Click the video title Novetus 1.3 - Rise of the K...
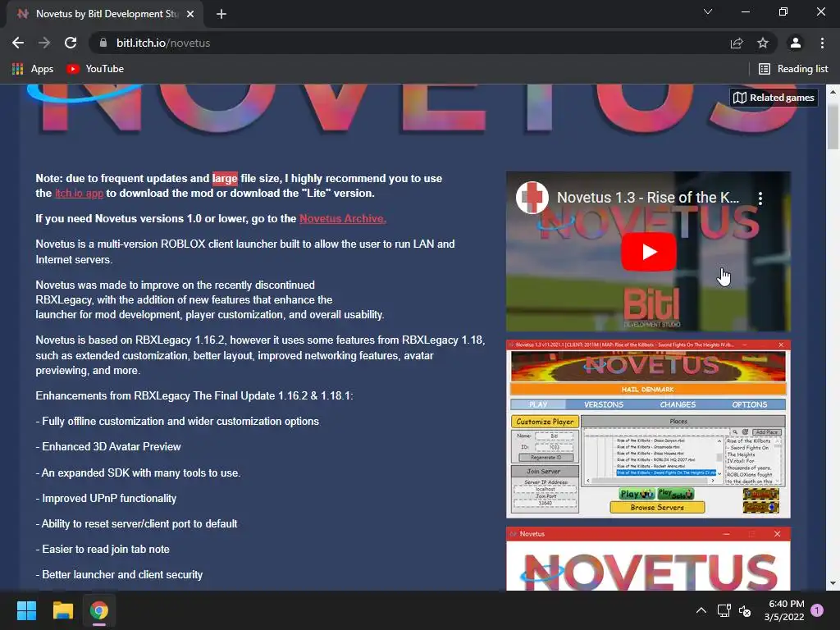The height and width of the screenshot is (630, 840). (648, 198)
